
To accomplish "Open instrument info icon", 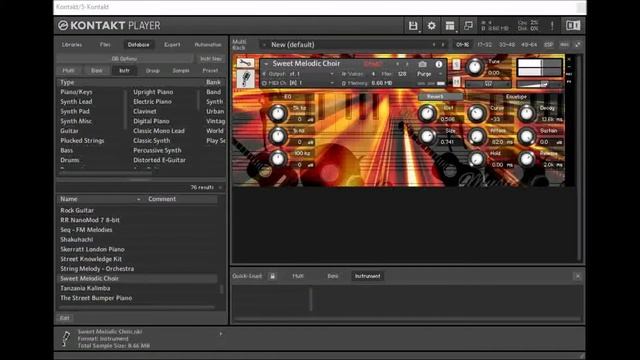I will [439, 64].
